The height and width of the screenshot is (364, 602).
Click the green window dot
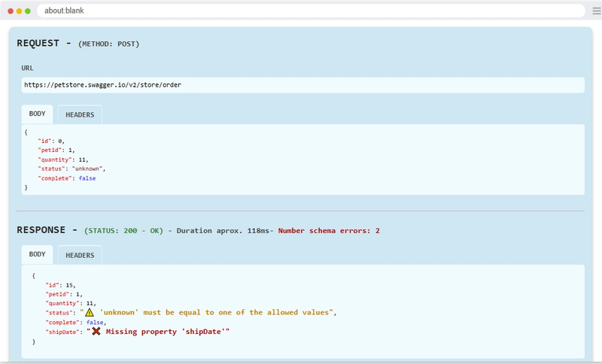28,11
